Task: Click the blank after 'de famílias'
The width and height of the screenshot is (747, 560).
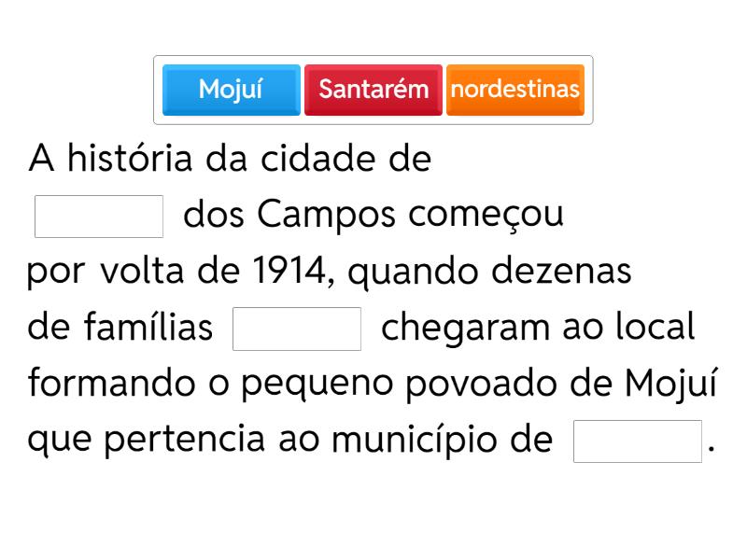Action: click(x=297, y=329)
